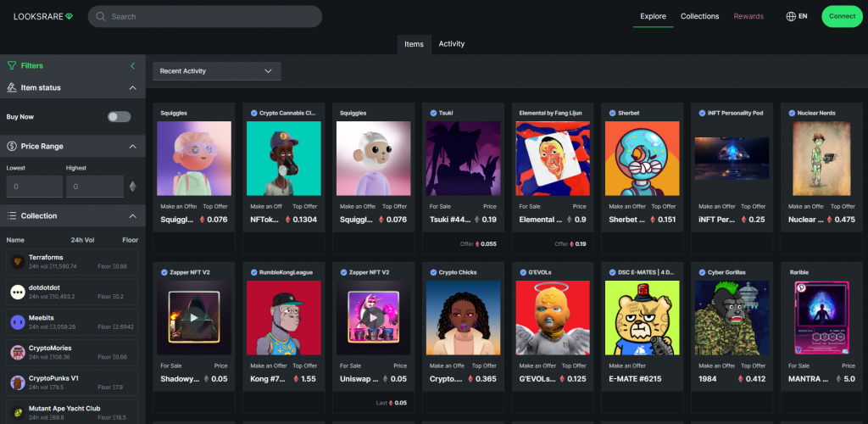Click the Lowest price input field

coord(34,187)
